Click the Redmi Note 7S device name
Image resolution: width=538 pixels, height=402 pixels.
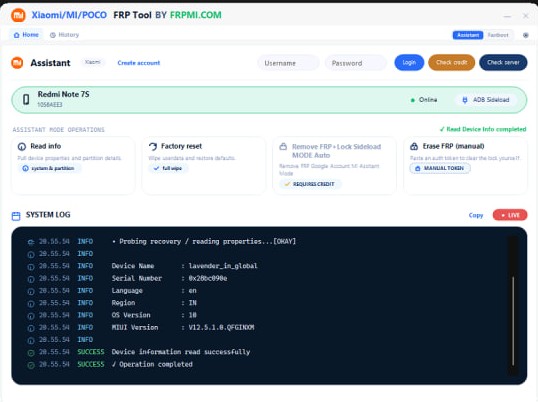pyautogui.click(x=63, y=94)
